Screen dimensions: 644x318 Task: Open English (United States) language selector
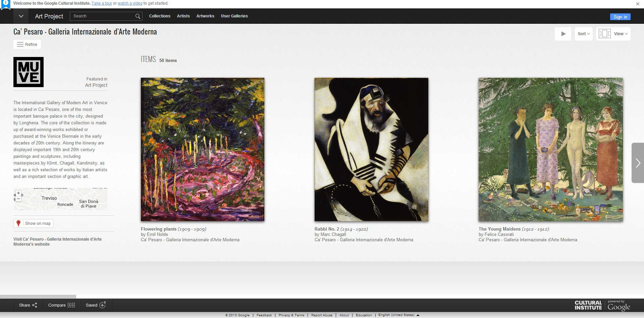(399, 315)
